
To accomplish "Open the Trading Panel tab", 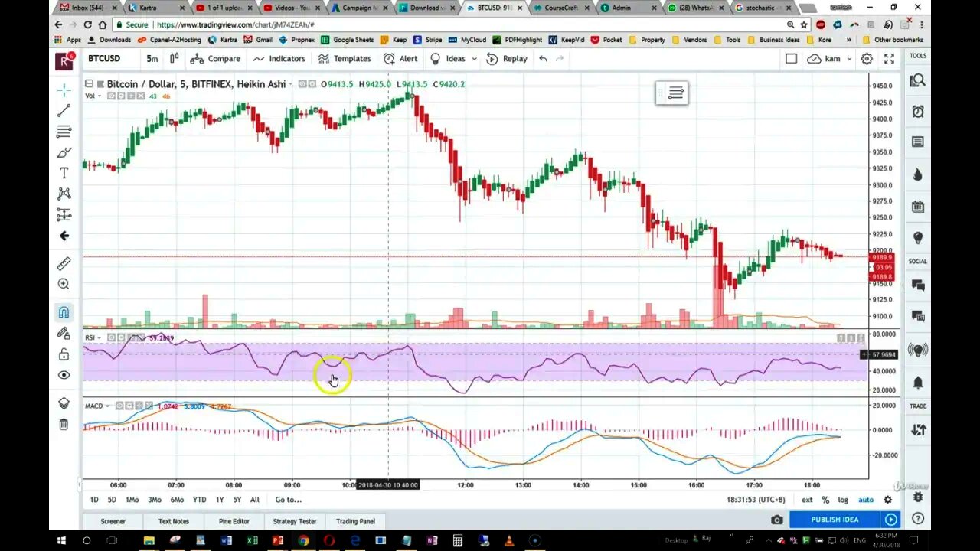I will point(356,521).
